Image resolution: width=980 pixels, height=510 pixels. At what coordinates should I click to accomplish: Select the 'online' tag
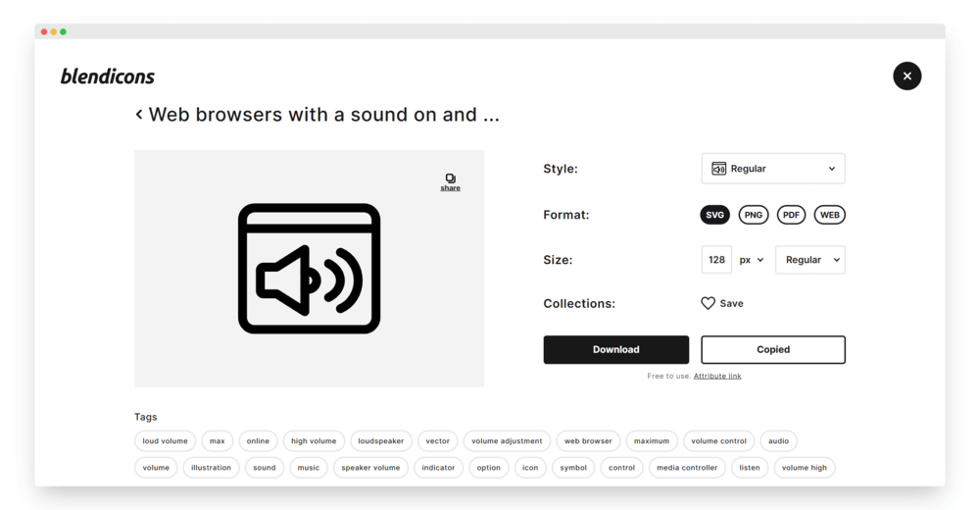[258, 441]
